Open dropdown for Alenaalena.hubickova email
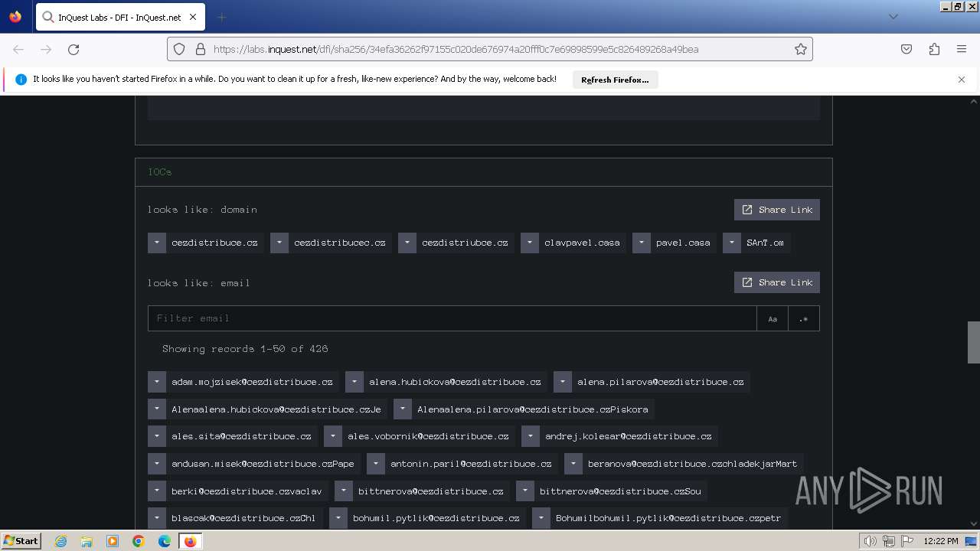Screen dimensions: 980x551 [157, 409]
